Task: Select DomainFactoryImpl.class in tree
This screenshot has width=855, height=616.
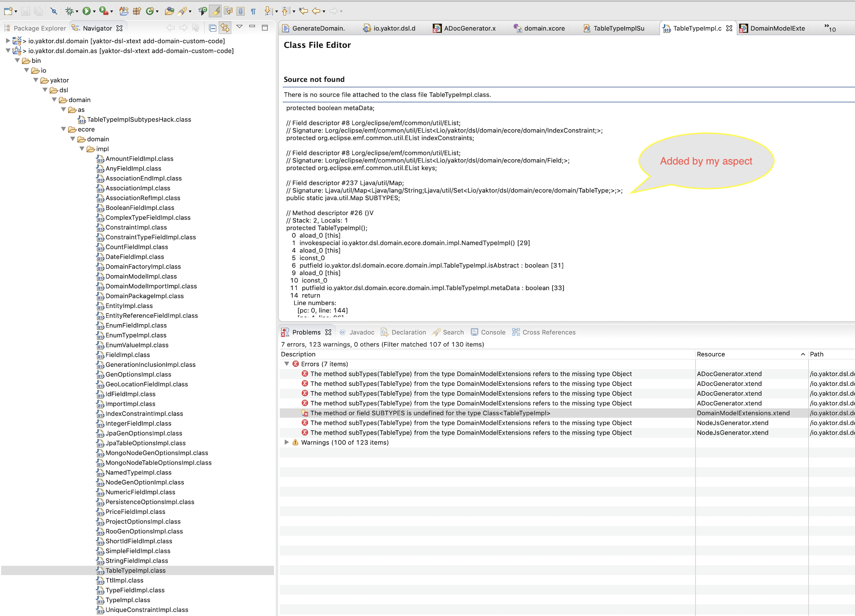Action: (143, 267)
